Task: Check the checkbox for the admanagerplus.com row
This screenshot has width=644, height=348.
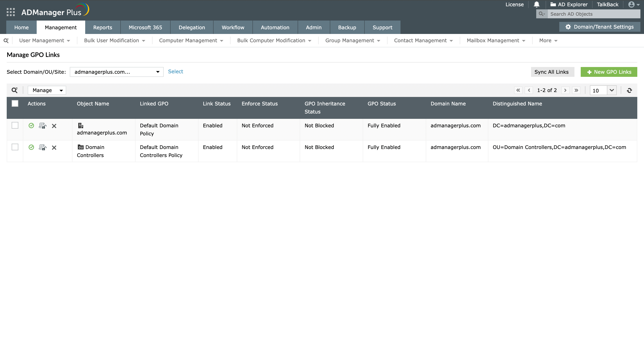Action: point(15,125)
